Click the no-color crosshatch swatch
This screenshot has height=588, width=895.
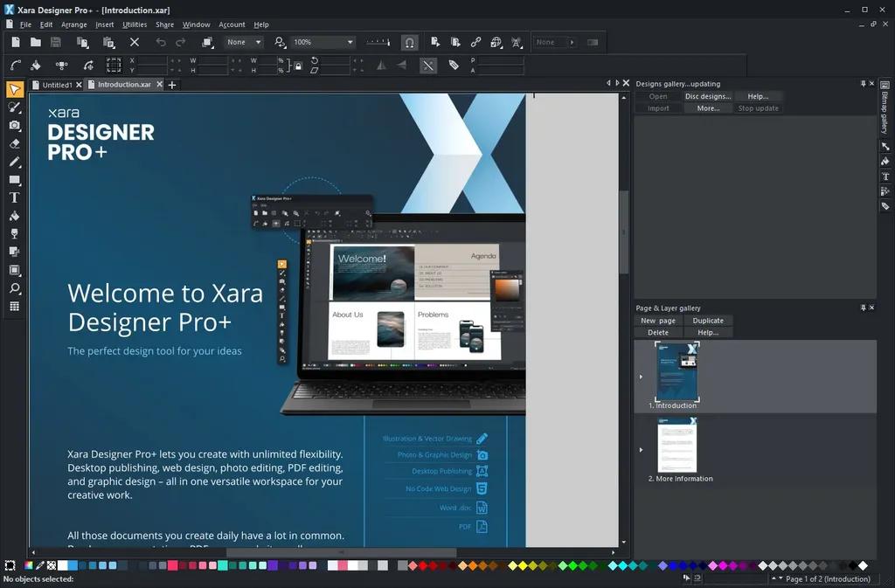coord(52,565)
